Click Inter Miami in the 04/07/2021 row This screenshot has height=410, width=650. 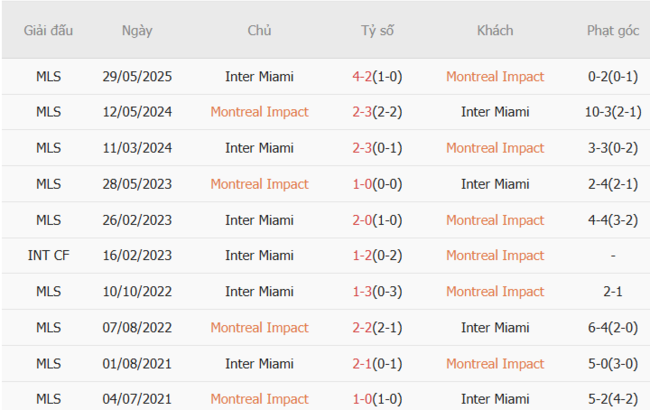495,399
